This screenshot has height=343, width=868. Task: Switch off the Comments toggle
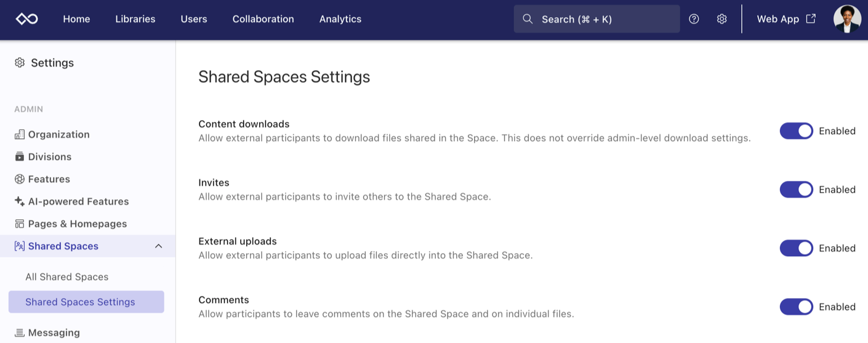(x=796, y=307)
